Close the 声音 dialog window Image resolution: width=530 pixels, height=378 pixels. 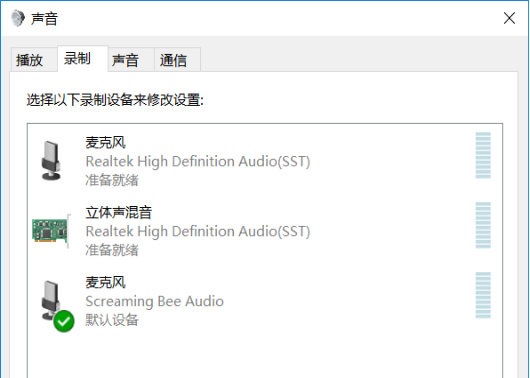tap(509, 18)
